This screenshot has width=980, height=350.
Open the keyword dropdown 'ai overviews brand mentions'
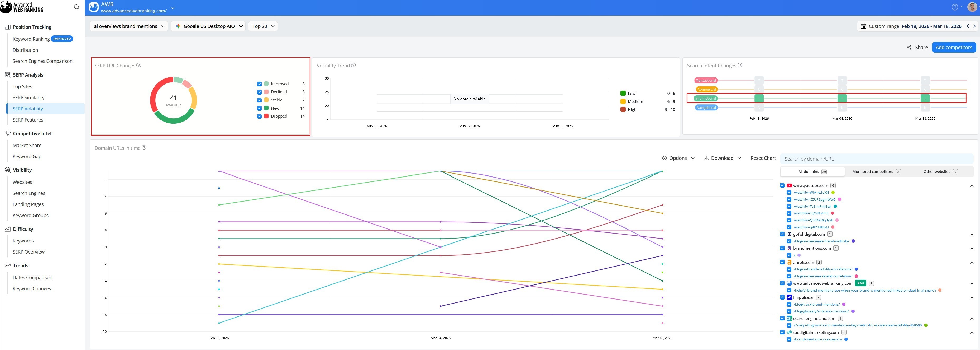pyautogui.click(x=129, y=26)
